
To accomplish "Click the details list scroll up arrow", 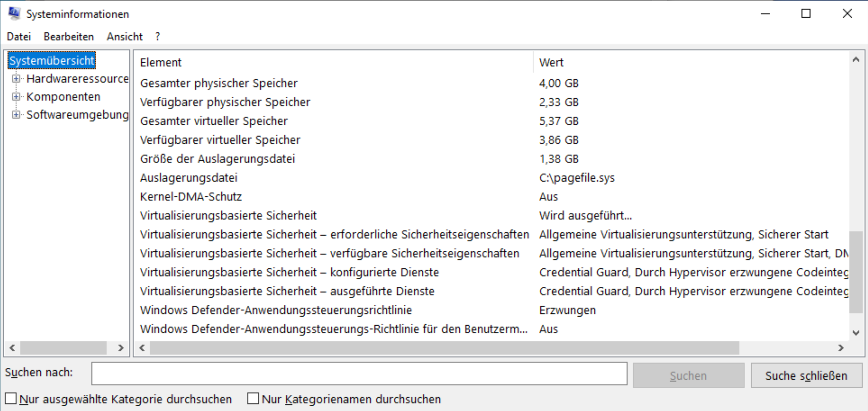I will point(856,60).
